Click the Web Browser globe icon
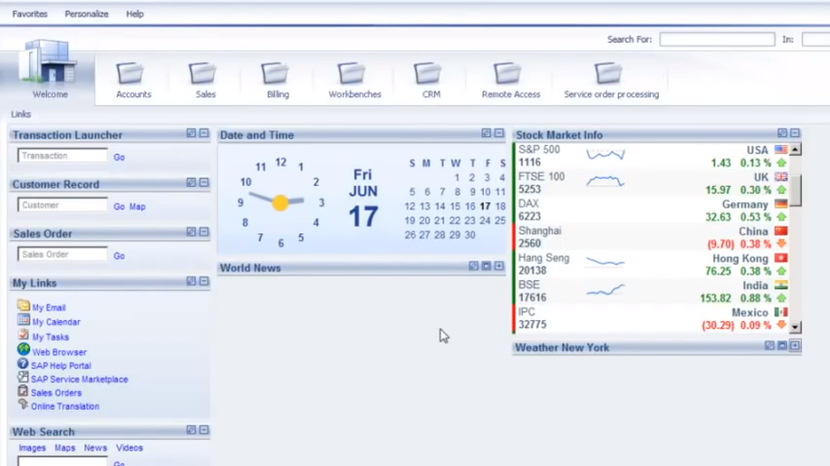Screen dimensions: 830x466 click(x=23, y=351)
